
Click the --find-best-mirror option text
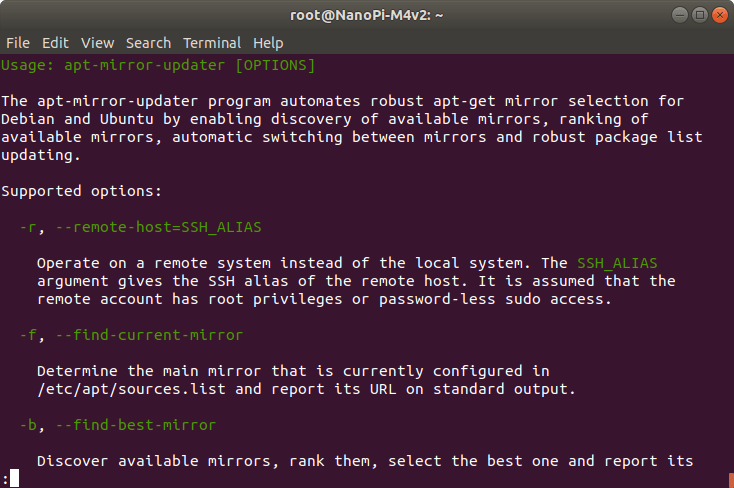click(x=136, y=425)
